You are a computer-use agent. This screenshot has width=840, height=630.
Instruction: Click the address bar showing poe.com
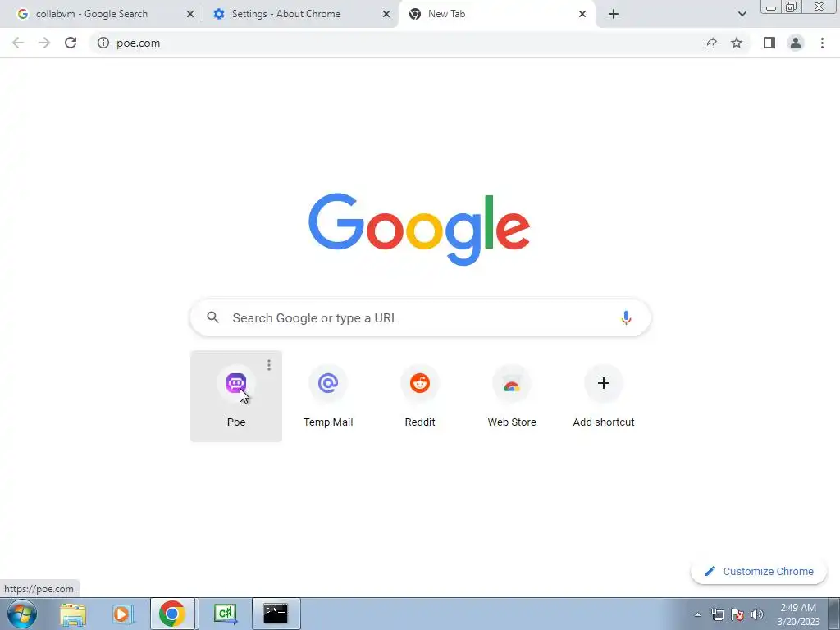tap(396, 43)
